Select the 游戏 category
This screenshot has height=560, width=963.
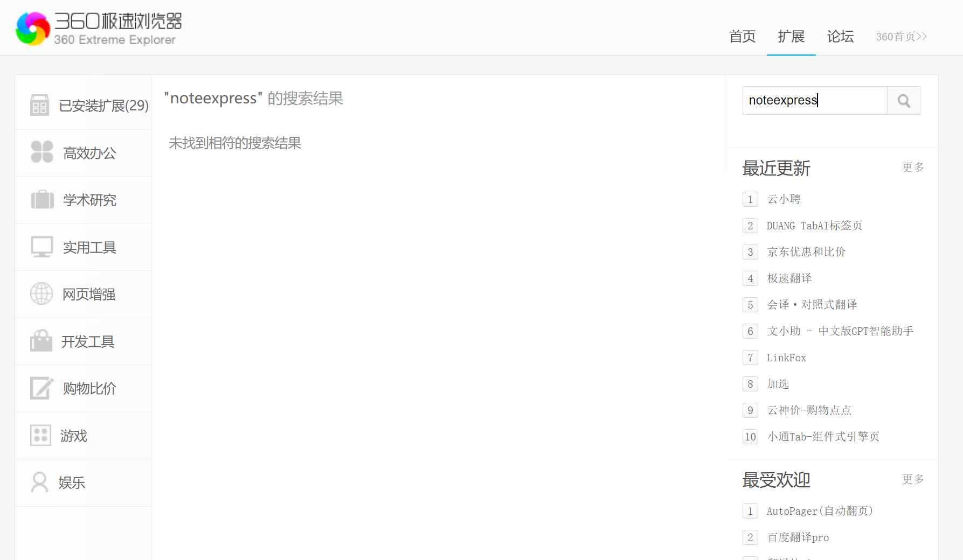[83, 436]
